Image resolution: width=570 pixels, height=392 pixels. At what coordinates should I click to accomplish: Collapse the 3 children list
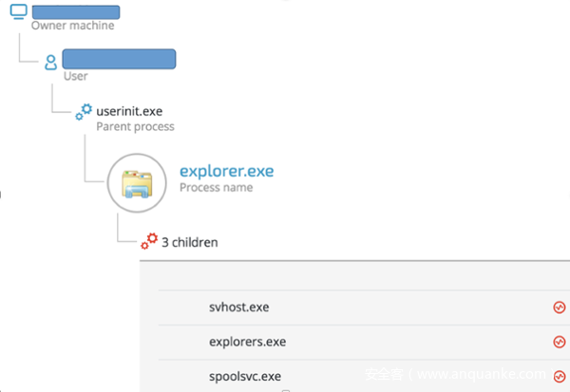click(188, 242)
